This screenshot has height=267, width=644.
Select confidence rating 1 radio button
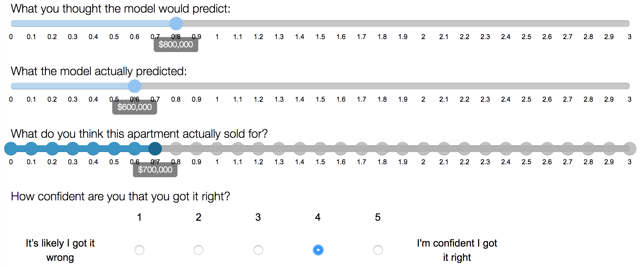(139, 250)
